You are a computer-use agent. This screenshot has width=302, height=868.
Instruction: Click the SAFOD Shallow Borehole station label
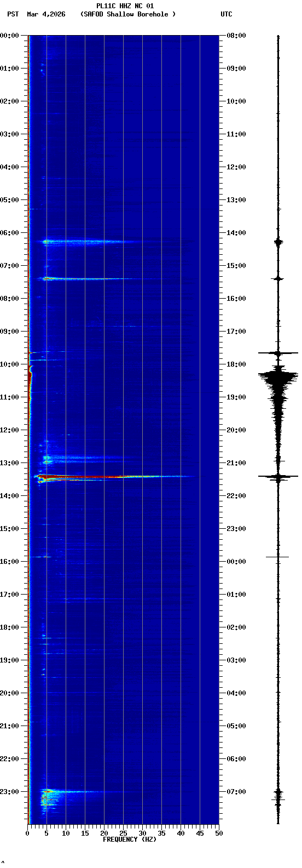128,14
